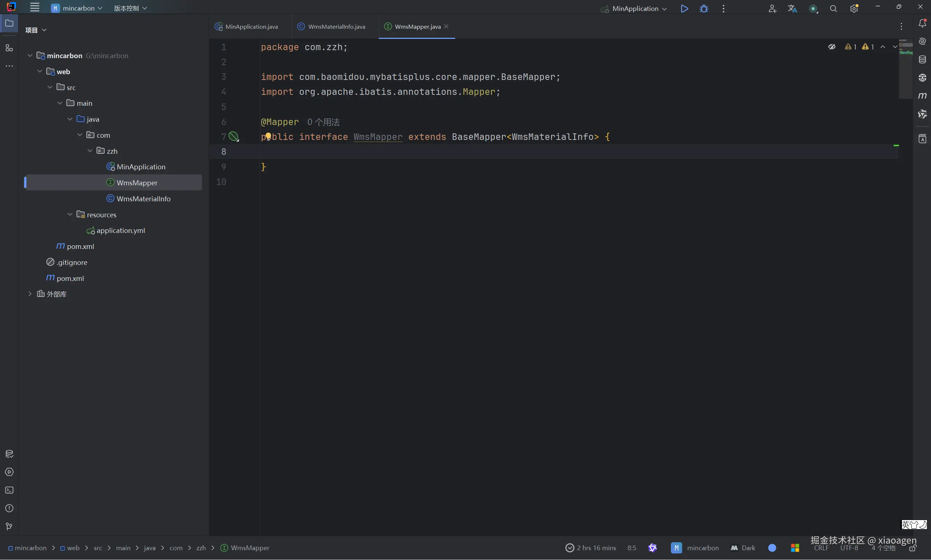Click the CRLF line separator widget
Image resolution: width=931 pixels, height=560 pixels.
[x=821, y=548]
